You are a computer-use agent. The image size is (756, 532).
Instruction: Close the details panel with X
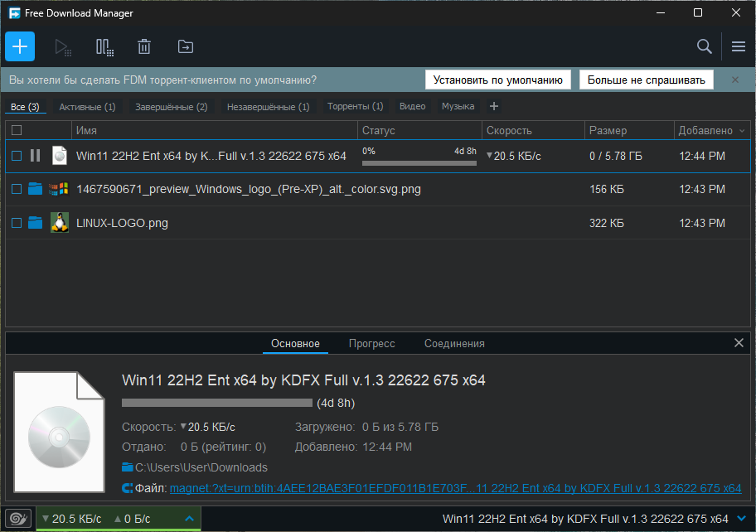click(x=739, y=342)
